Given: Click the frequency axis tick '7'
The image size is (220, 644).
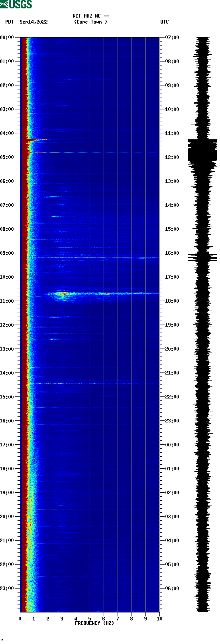Looking at the screenshot, I should pyautogui.click(x=118, y=619).
